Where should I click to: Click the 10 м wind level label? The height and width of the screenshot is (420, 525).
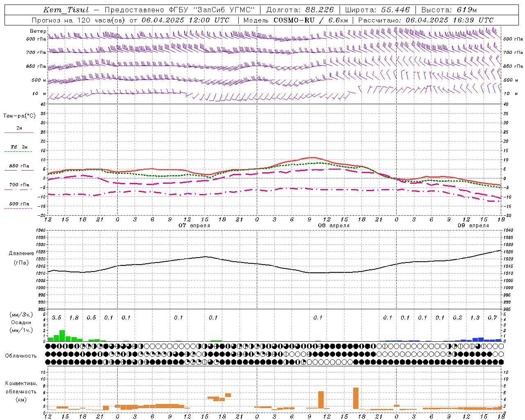click(39, 94)
